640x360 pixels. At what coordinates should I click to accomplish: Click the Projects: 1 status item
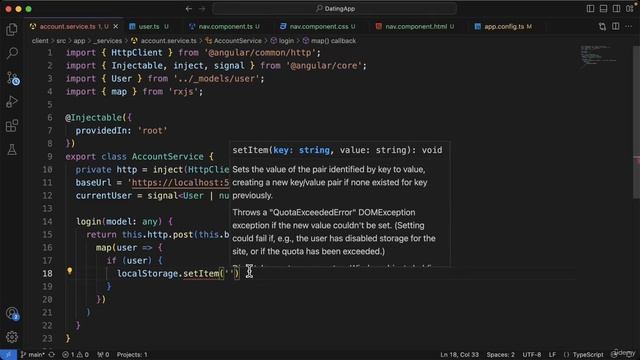click(132, 355)
